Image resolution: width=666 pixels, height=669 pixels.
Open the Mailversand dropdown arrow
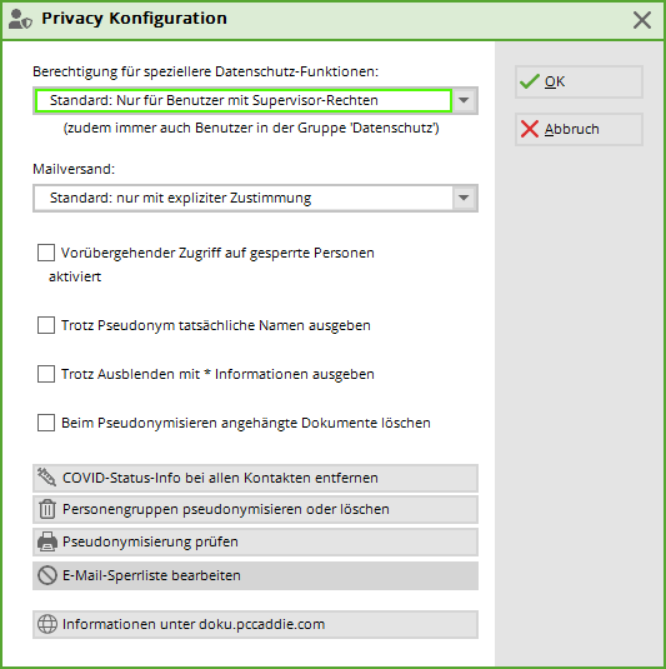(x=465, y=198)
